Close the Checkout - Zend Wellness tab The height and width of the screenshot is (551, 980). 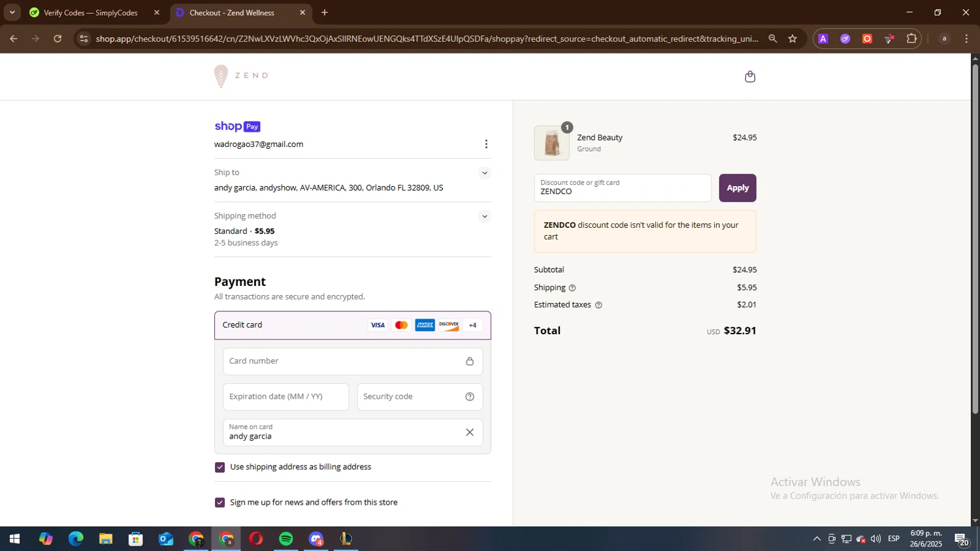click(x=302, y=12)
